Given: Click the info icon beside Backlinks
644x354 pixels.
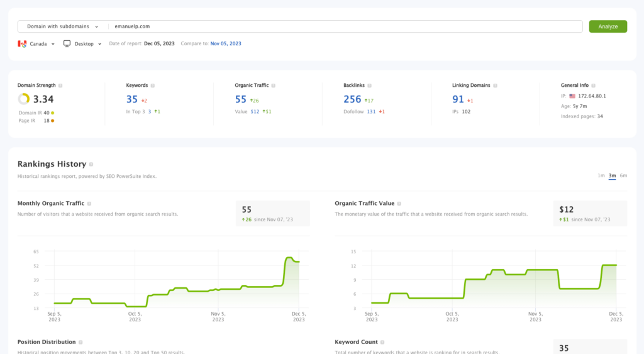Looking at the screenshot, I should [x=370, y=86].
